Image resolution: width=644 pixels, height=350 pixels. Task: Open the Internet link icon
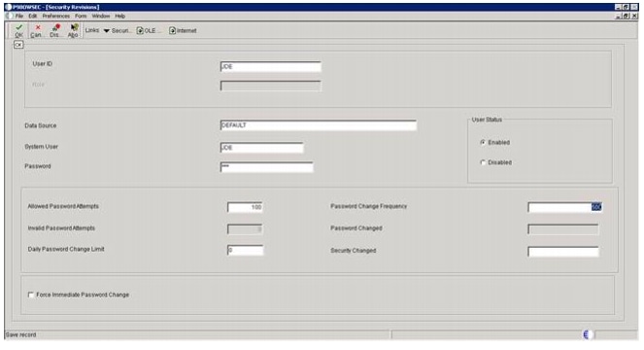173,31
